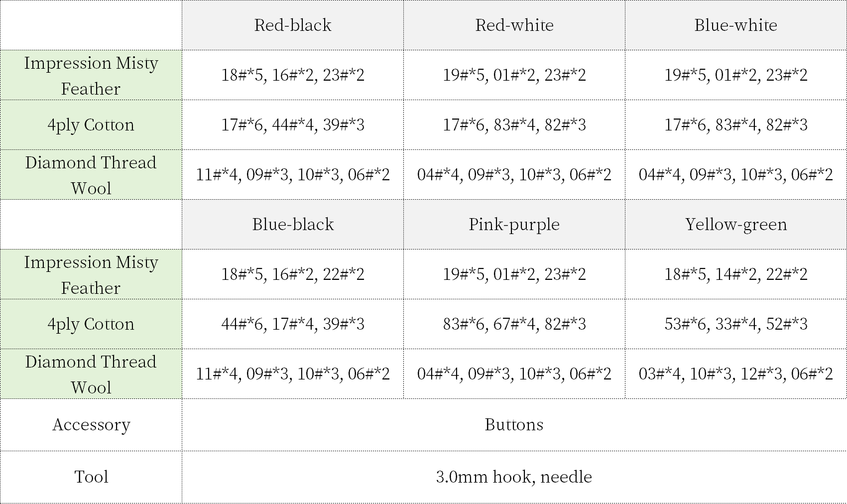
Task: Click cell reading 18#*5, 16#*2, 23#*2
Action: (x=293, y=75)
